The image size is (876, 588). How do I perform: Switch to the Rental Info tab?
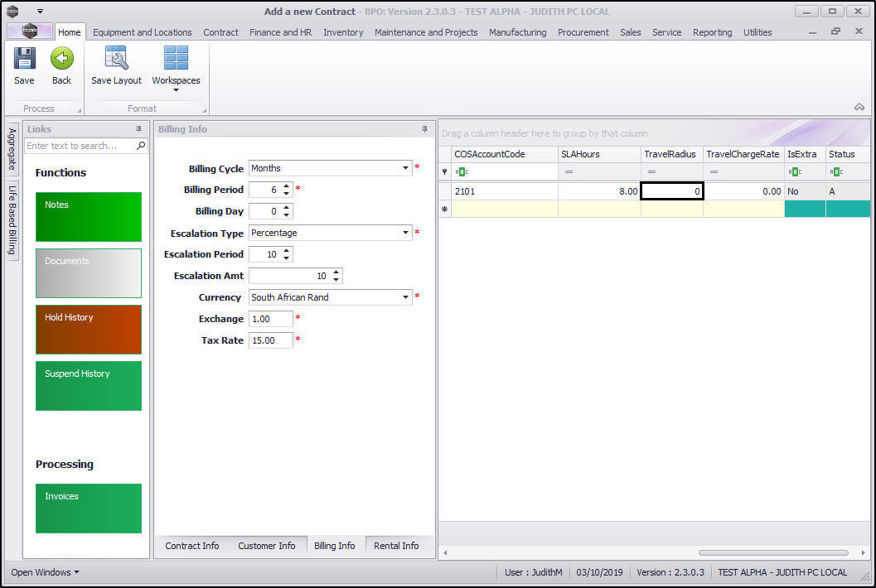click(x=396, y=546)
